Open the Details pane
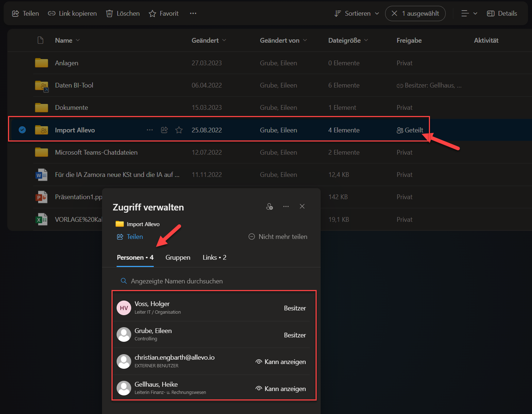 pos(502,13)
